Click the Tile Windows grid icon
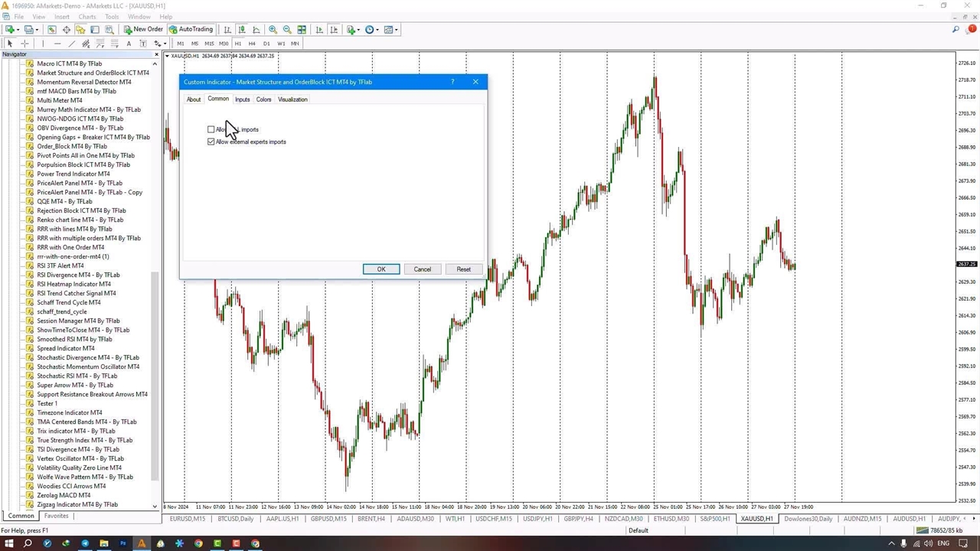The height and width of the screenshot is (551, 980). (302, 30)
